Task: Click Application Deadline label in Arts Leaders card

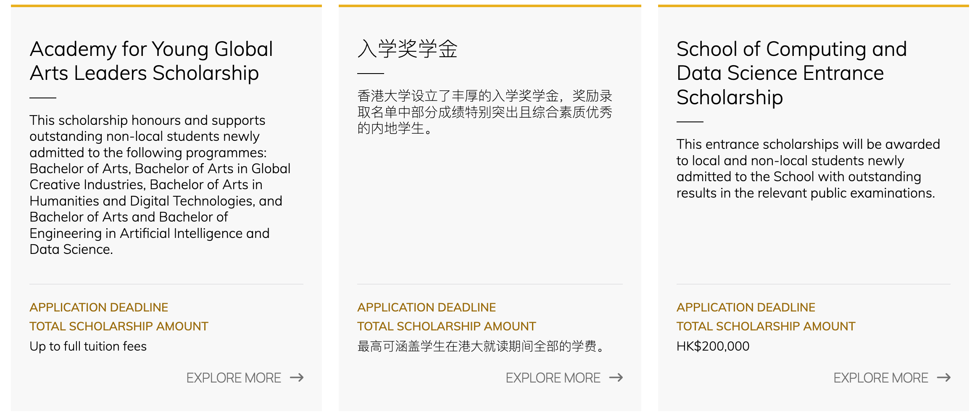Action: coord(99,307)
